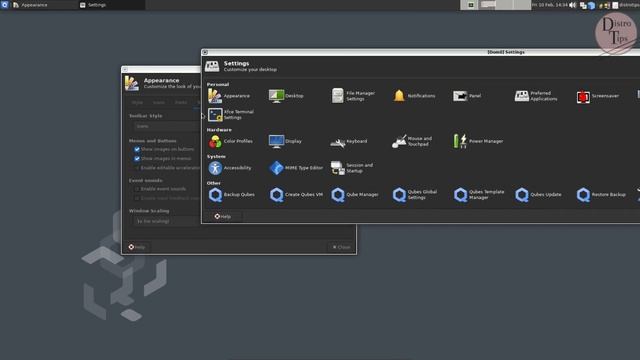Click Help button in Settings window

(x=223, y=216)
